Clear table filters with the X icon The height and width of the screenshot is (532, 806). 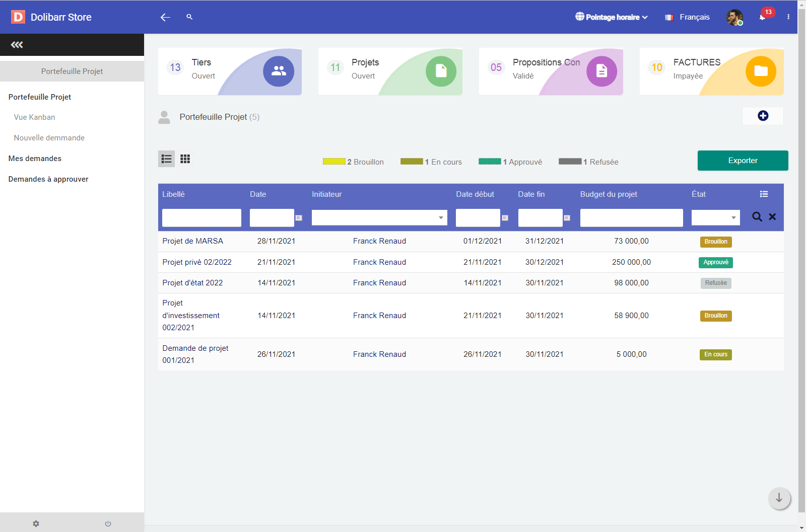click(772, 217)
